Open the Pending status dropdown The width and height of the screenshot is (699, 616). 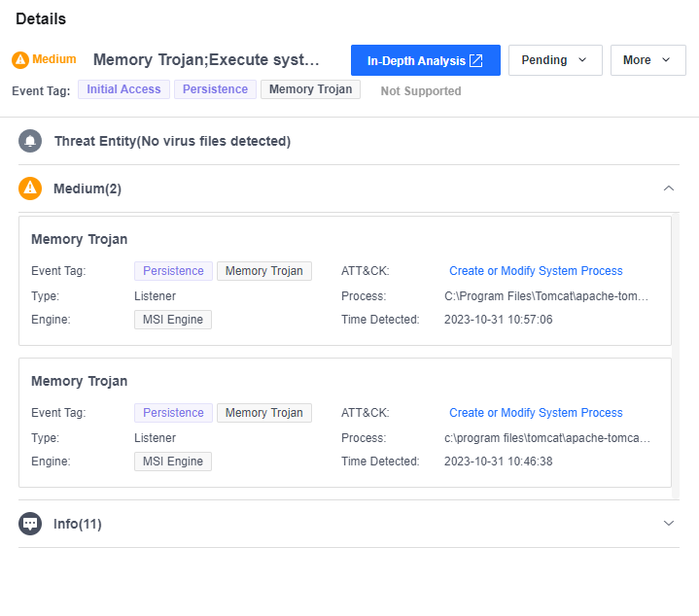[554, 60]
